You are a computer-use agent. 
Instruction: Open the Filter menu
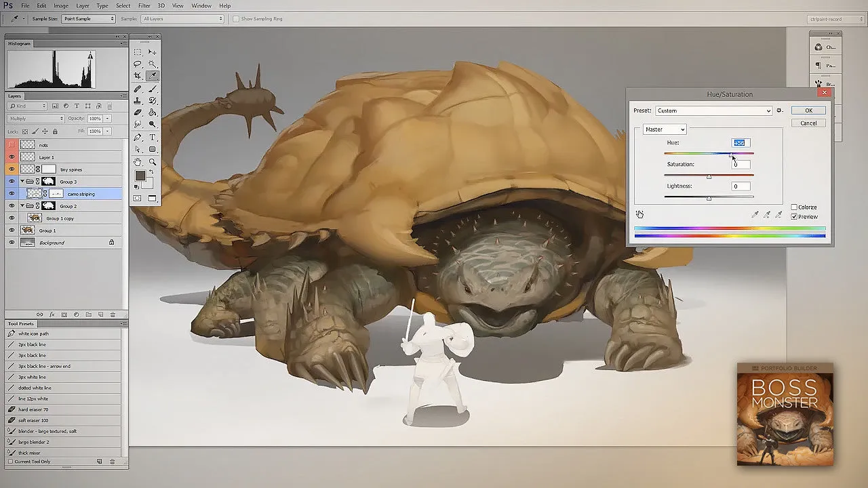[144, 5]
